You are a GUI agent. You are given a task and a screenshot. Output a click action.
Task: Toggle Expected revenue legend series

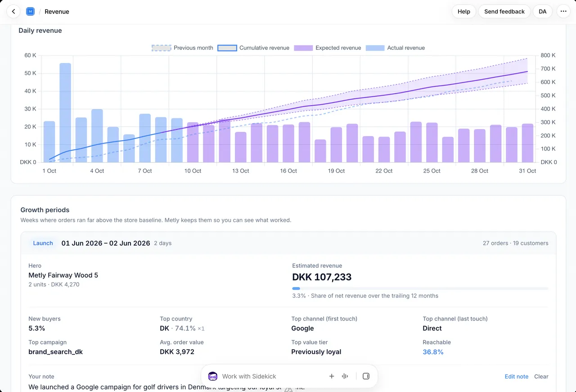tap(328, 48)
